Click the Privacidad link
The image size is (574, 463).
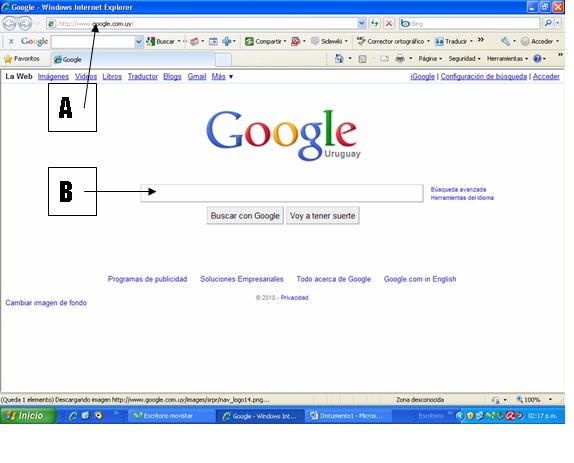point(294,298)
